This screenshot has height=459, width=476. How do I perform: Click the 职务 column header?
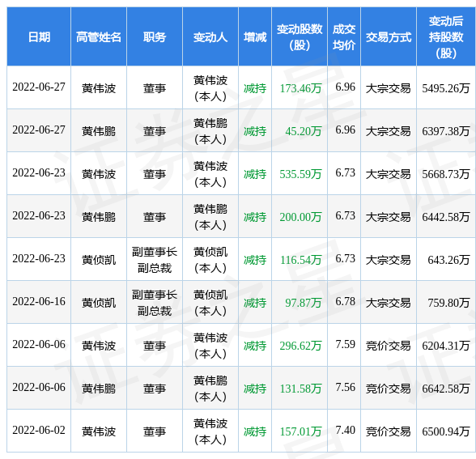coord(155,36)
